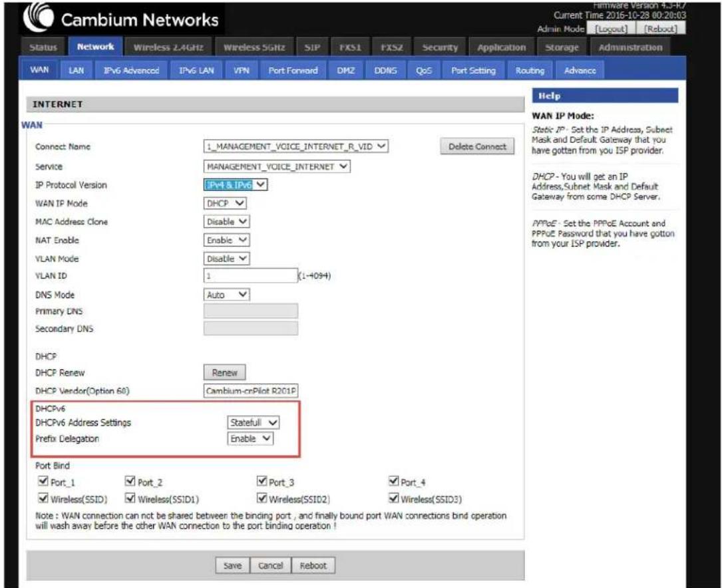Click the Cambium Networks logo
The image size is (722, 588).
pyautogui.click(x=122, y=19)
